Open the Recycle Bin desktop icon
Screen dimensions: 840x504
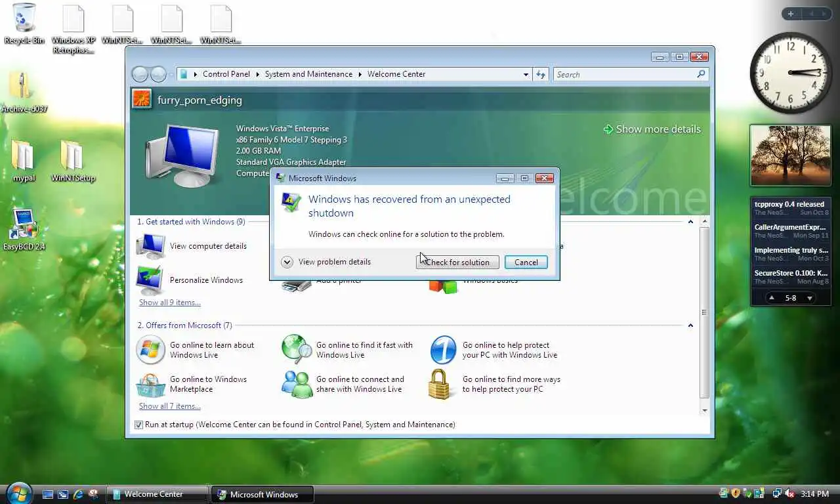point(24,24)
